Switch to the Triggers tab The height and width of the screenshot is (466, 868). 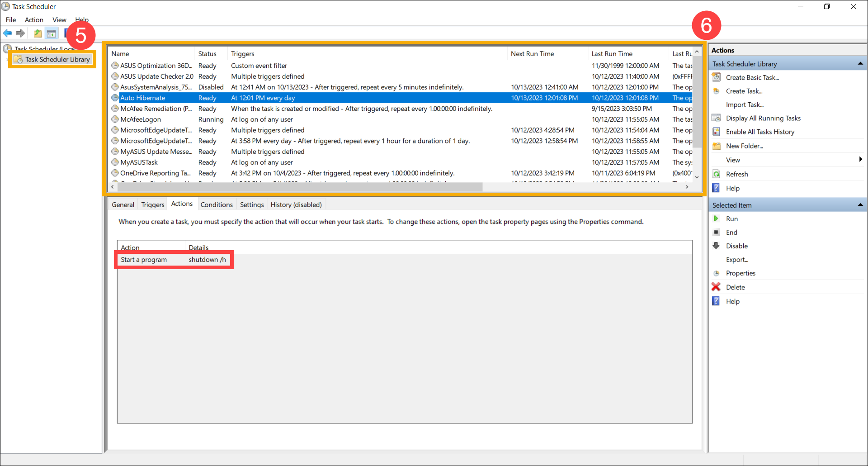click(153, 205)
